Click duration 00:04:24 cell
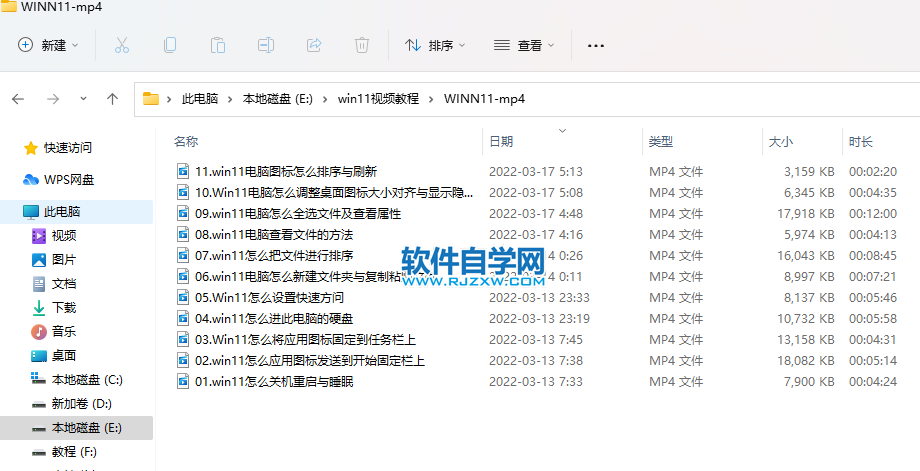This screenshot has width=920, height=471. tap(872, 382)
